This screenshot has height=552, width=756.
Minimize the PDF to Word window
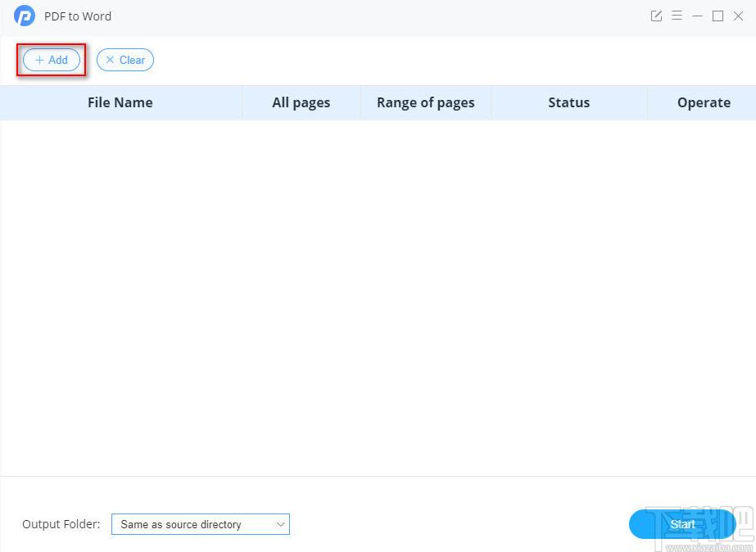pos(697,16)
